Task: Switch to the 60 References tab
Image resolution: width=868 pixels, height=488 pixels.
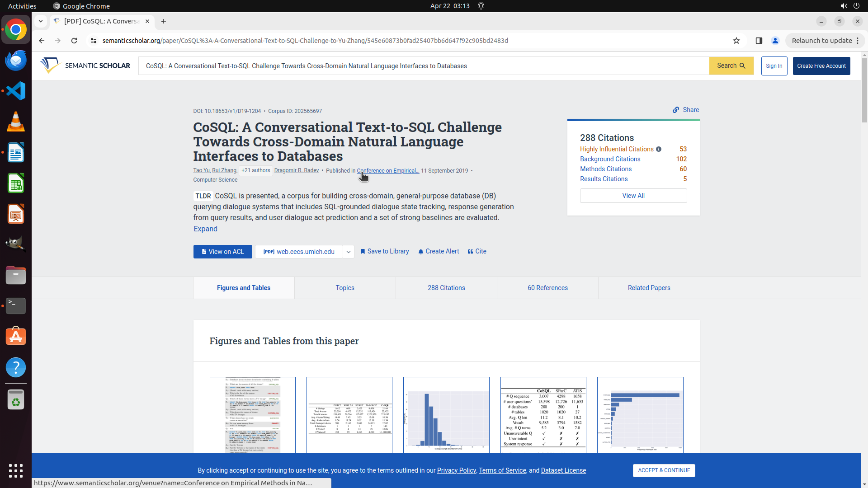Action: 547,288
